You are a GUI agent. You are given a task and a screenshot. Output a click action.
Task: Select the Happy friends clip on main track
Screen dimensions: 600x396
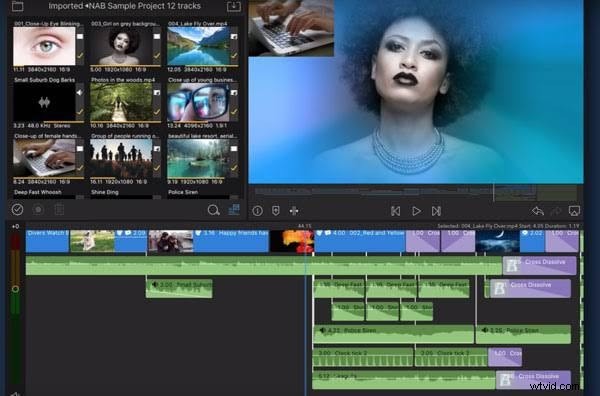click(209, 241)
